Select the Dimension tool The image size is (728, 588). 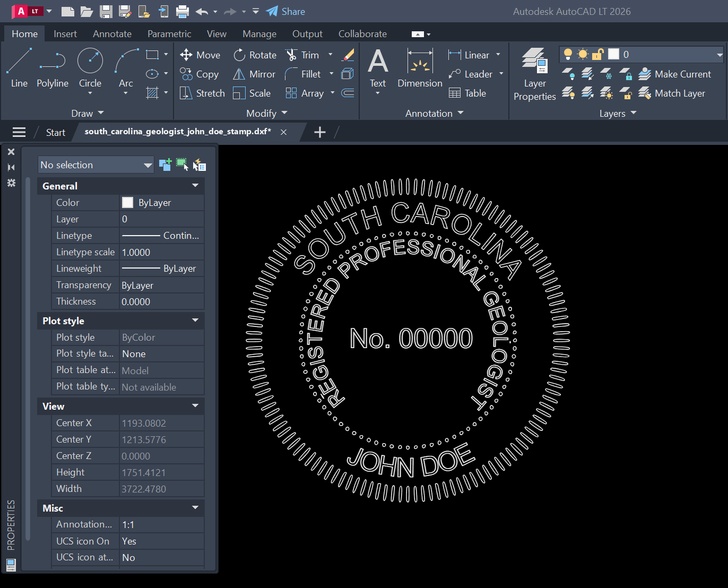coord(420,67)
